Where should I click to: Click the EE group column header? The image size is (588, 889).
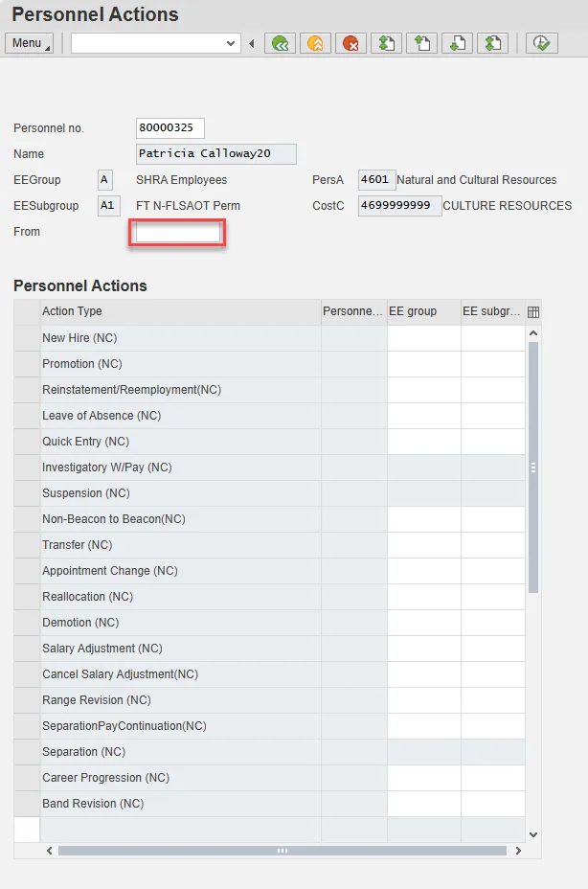423,311
